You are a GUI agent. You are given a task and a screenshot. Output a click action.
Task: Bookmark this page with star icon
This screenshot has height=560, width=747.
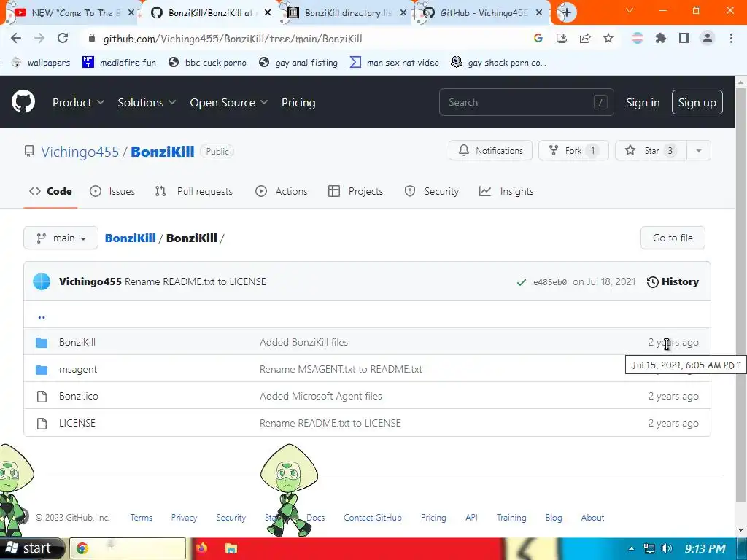tap(608, 39)
